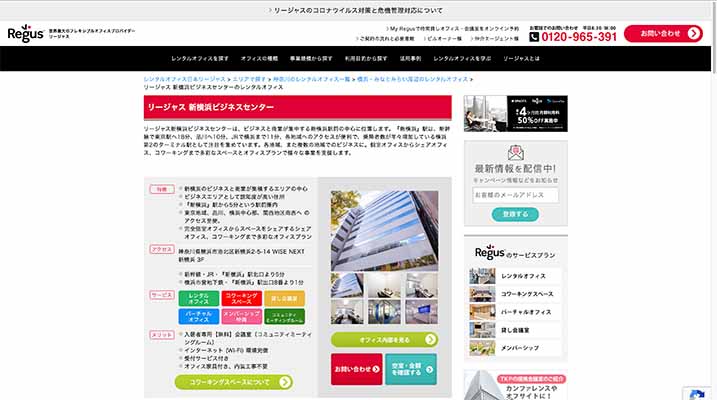717x400 pixels.
Task: Select the first building exterior thumbnail
Action: [348, 285]
